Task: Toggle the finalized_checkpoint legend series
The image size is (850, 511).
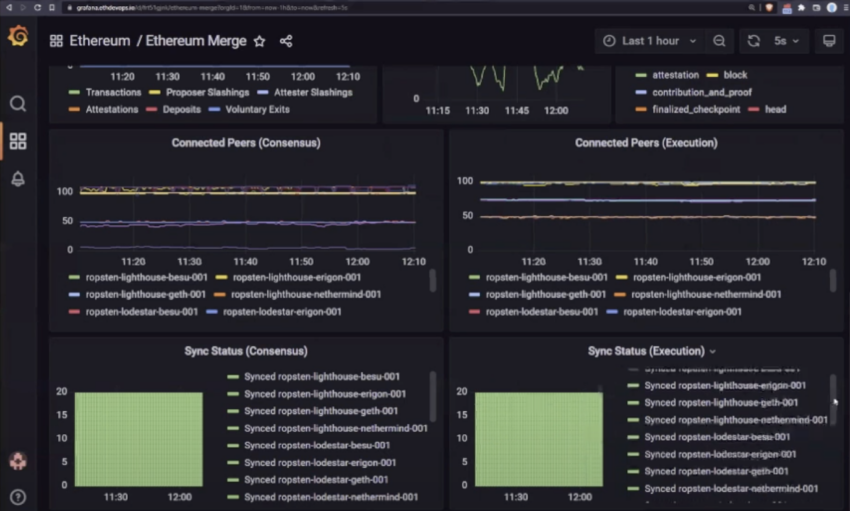Action: coord(694,109)
